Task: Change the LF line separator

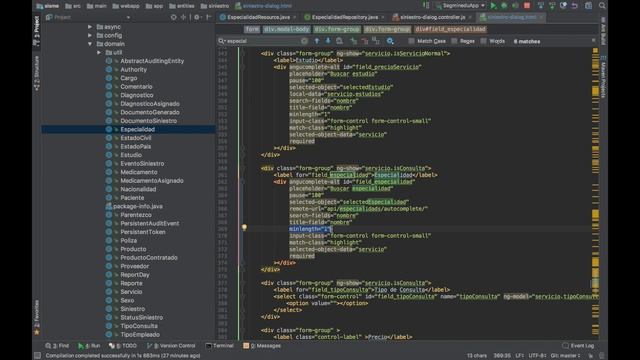Action: coord(520,356)
